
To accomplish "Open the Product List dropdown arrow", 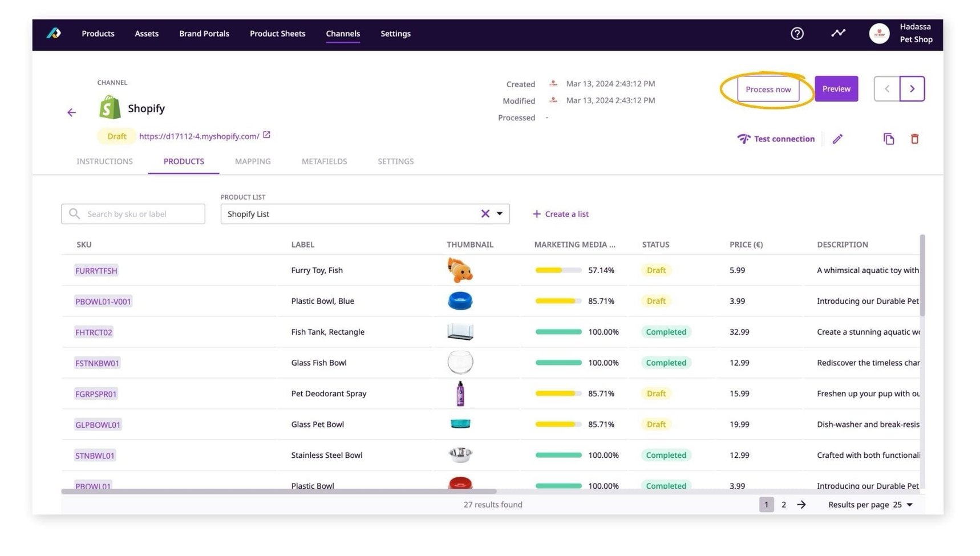I will point(500,213).
